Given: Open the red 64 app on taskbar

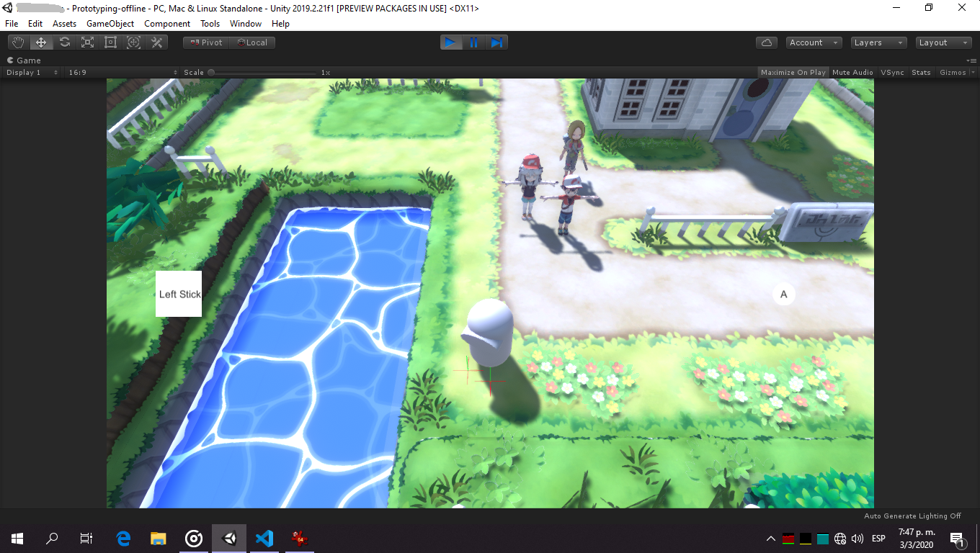Looking at the screenshot, I should pyautogui.click(x=299, y=538).
